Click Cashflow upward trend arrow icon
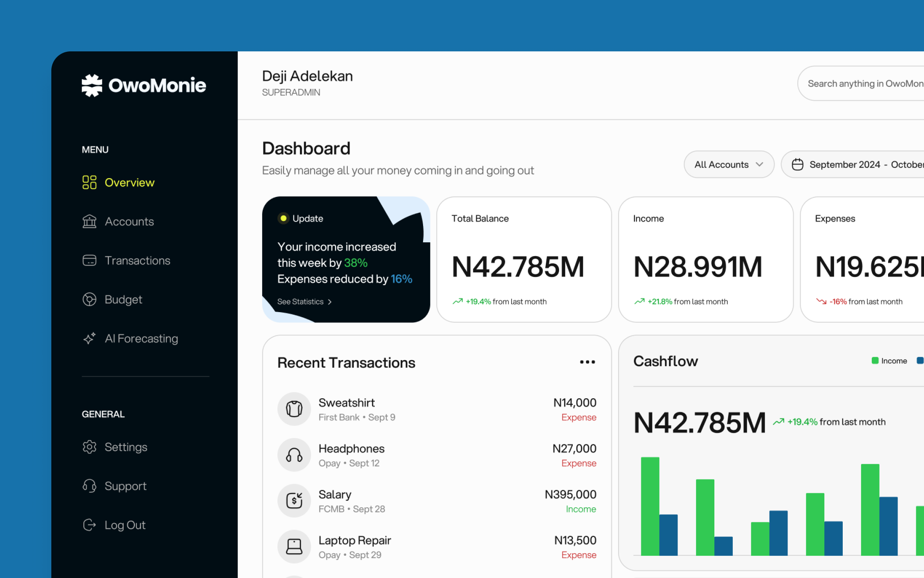This screenshot has width=924, height=578. click(779, 422)
